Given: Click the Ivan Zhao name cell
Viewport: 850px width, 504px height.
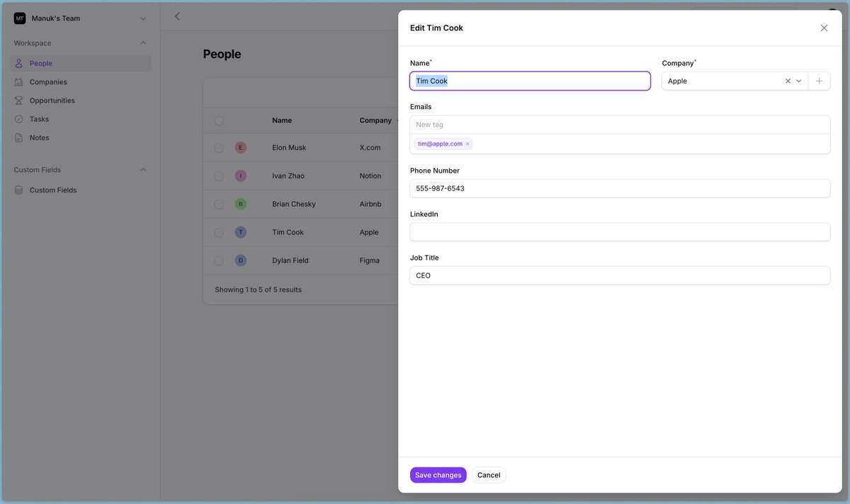Looking at the screenshot, I should [x=288, y=176].
